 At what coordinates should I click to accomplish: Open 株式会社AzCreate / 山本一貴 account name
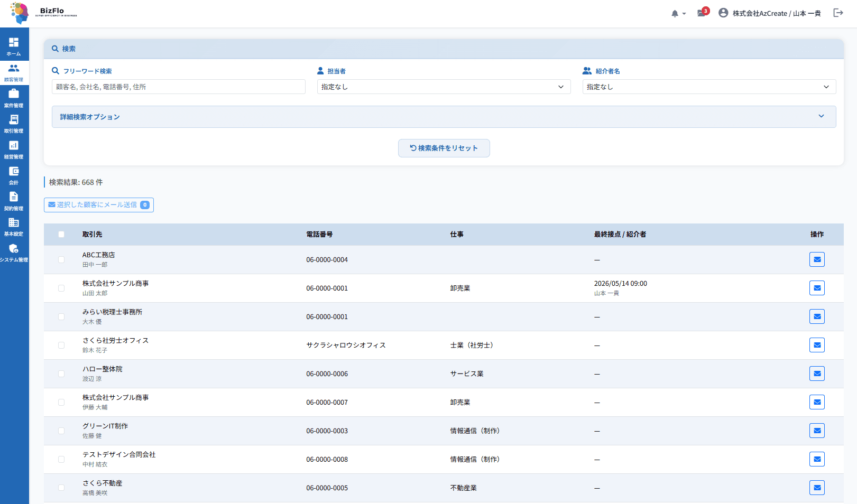[777, 14]
